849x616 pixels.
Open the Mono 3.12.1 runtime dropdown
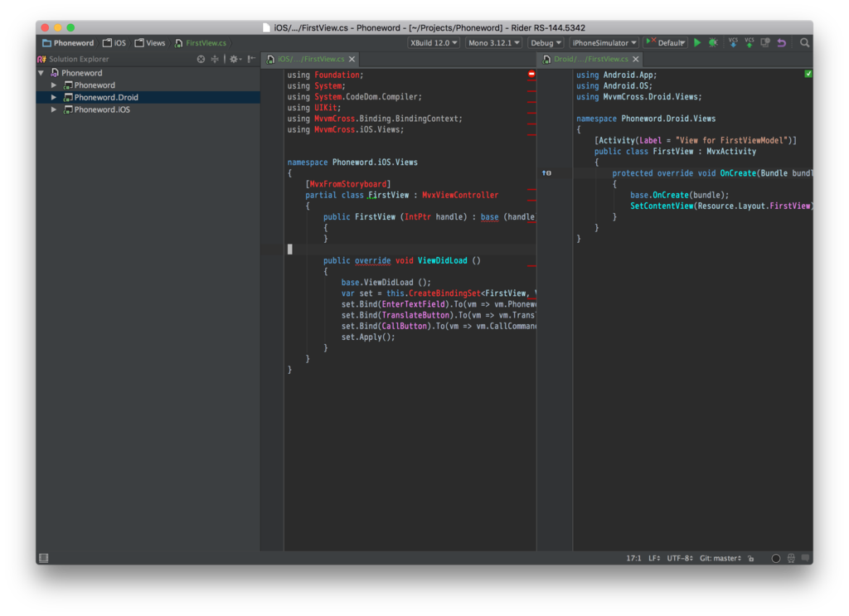pos(494,43)
